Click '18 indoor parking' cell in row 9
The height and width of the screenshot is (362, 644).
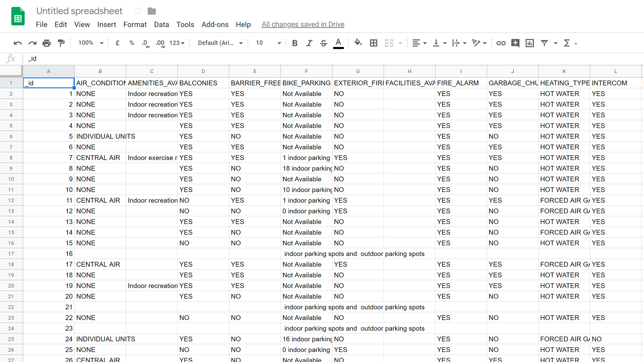pos(306,169)
